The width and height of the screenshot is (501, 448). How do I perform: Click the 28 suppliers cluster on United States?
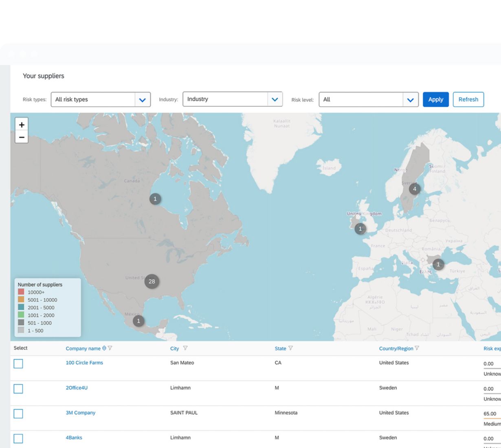tap(152, 281)
